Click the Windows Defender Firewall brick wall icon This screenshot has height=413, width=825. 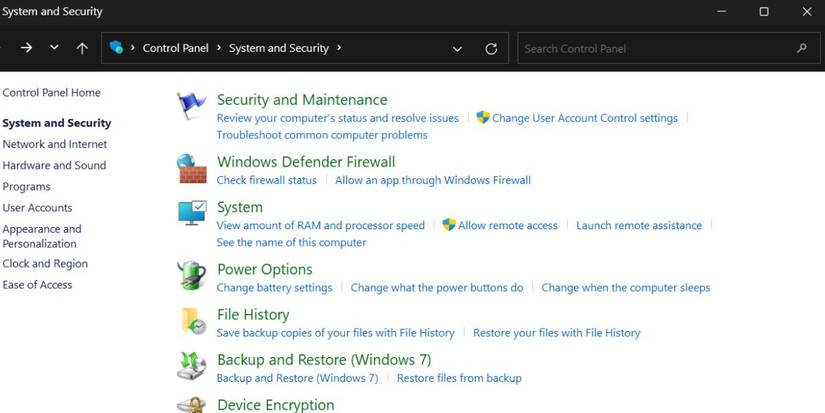192,168
